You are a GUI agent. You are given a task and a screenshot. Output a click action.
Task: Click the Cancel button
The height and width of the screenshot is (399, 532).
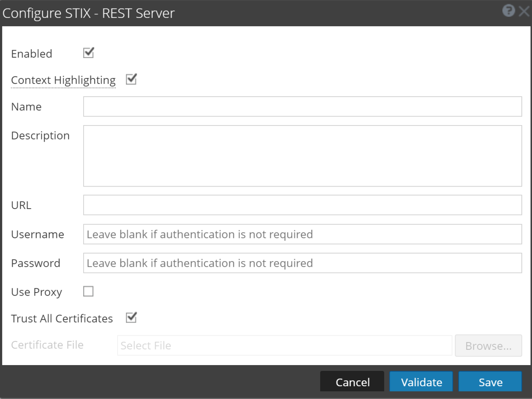[x=352, y=382]
